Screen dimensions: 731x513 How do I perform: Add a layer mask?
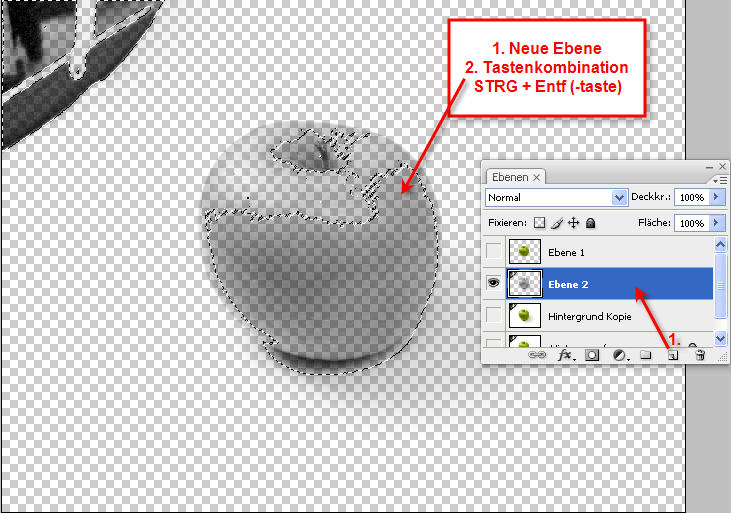pos(592,355)
